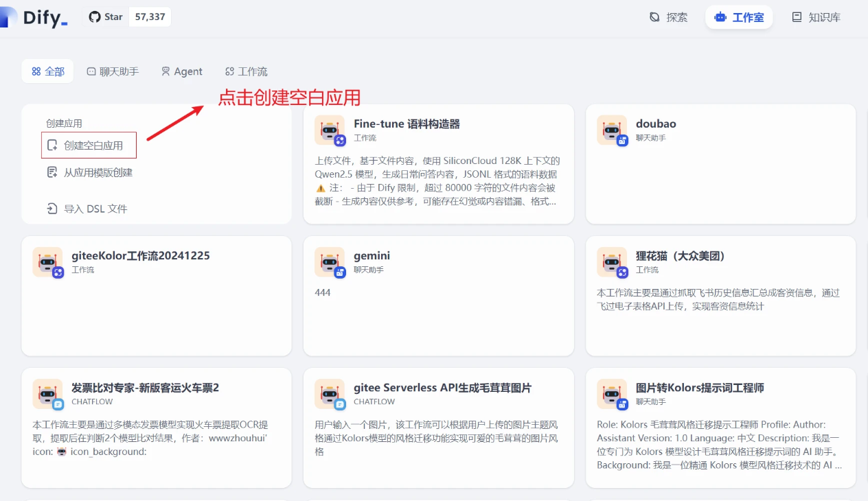Select 导入 DSL 文件
The height and width of the screenshot is (501, 868).
click(87, 209)
